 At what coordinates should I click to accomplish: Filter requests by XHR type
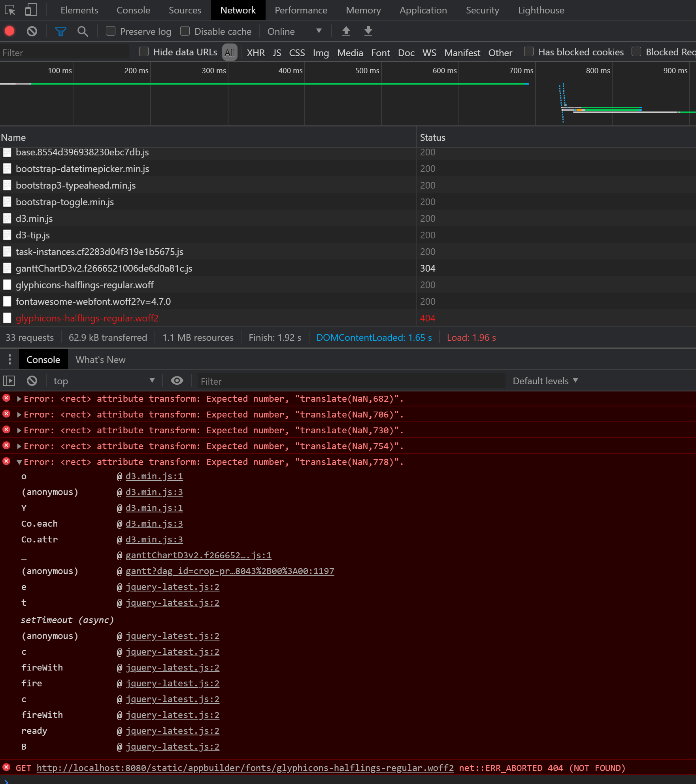(256, 53)
